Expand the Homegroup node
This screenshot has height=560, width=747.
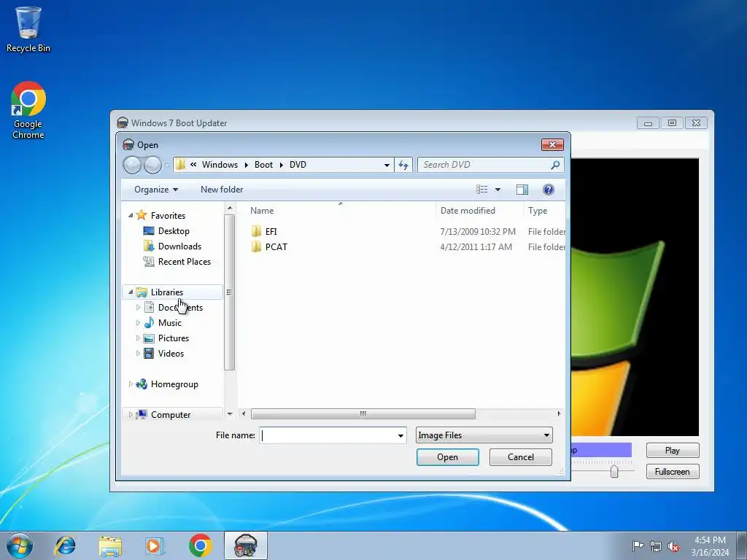click(131, 384)
